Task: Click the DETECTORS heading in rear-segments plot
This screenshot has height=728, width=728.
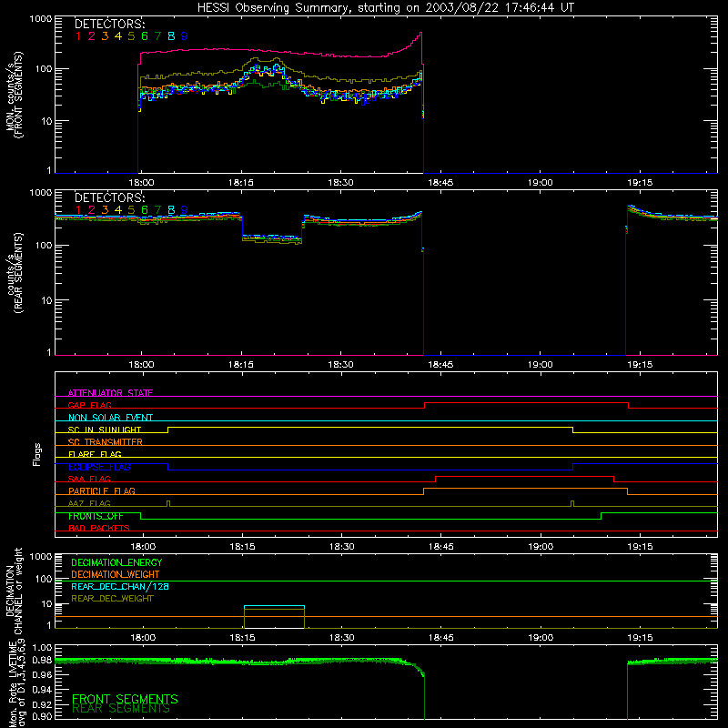Action: click(109, 197)
